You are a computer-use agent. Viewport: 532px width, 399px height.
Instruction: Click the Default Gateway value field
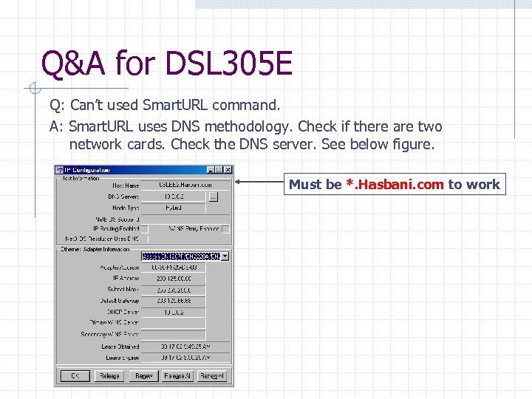174,301
